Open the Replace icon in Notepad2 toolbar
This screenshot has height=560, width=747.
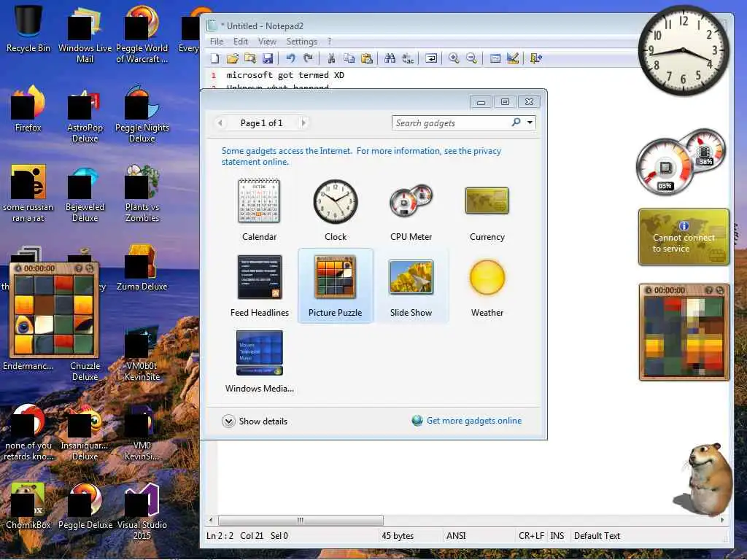tap(408, 58)
